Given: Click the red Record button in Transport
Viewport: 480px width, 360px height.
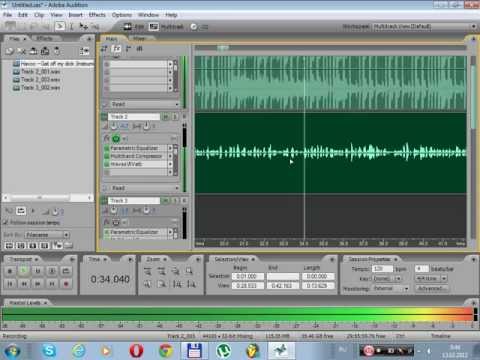Looking at the screenshot, I should [x=66, y=284].
